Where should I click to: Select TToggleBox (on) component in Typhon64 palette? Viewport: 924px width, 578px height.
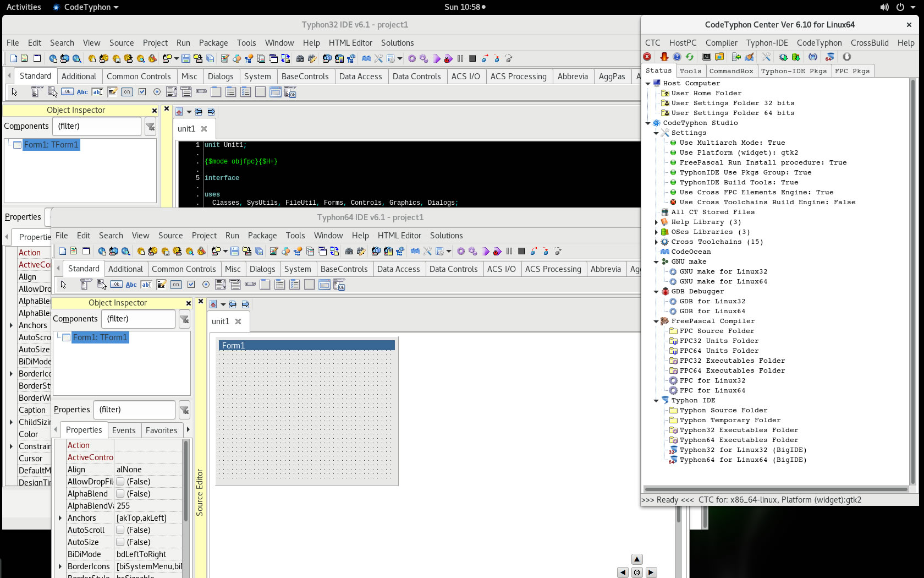coord(176,285)
